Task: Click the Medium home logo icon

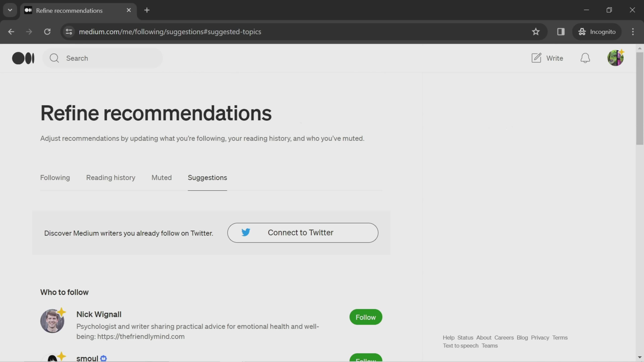Action: point(23,58)
